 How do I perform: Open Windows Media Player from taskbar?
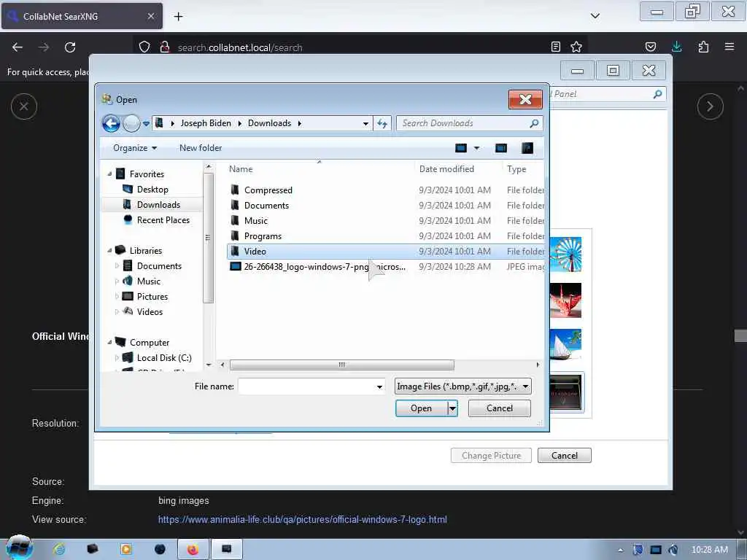pyautogui.click(x=126, y=549)
